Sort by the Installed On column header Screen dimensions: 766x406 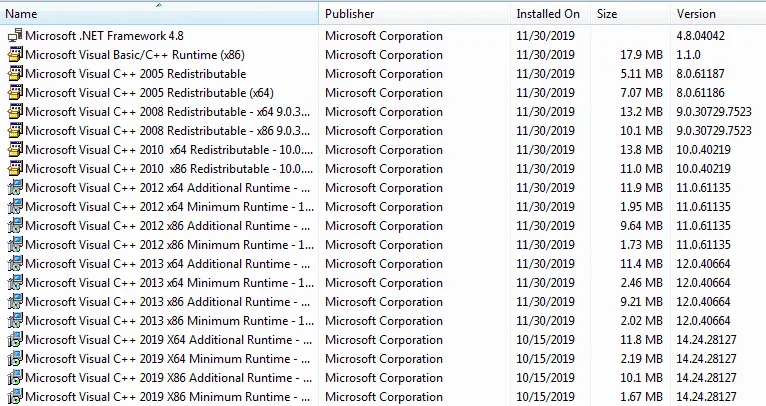pos(551,14)
